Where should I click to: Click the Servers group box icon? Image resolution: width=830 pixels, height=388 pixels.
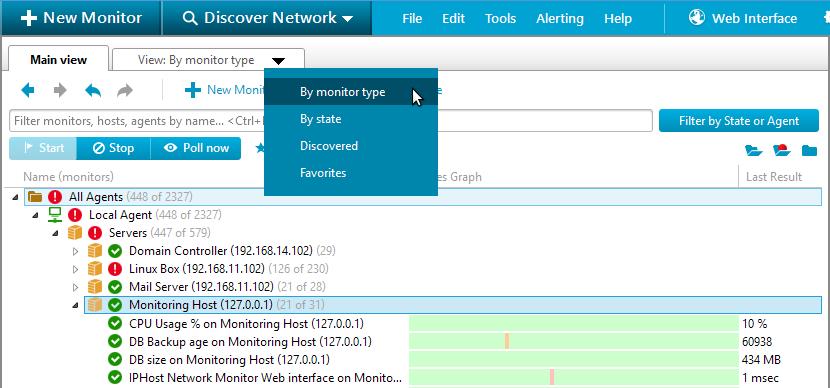coord(75,233)
